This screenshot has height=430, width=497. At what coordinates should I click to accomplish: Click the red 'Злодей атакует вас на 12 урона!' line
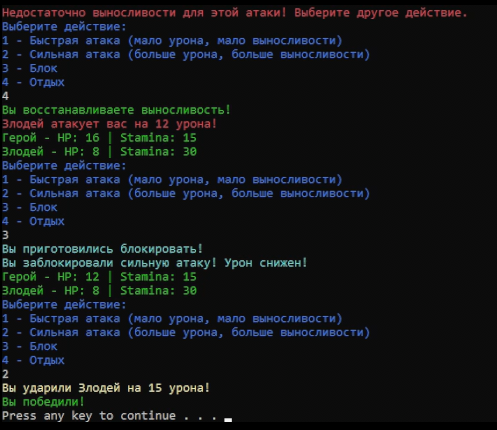pos(109,124)
